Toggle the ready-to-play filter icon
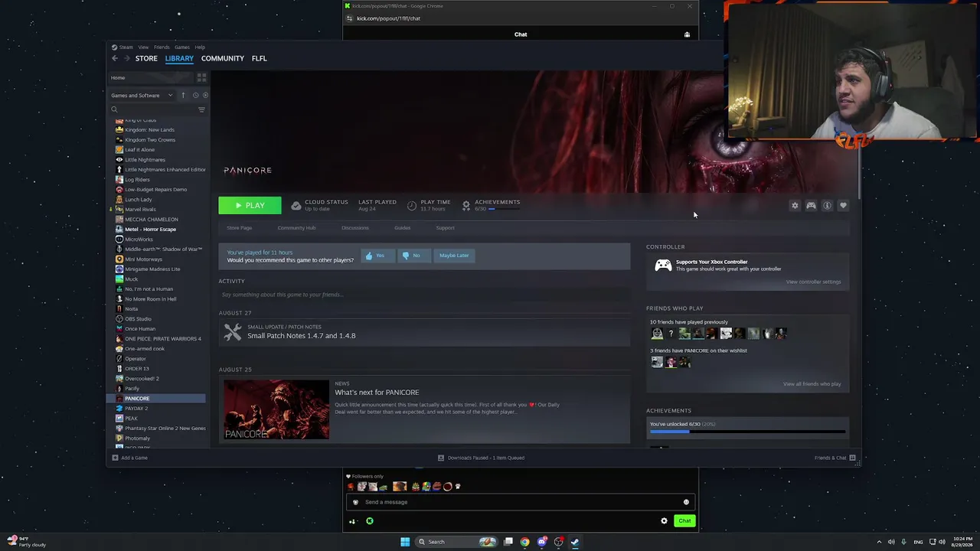Image resolution: width=980 pixels, height=551 pixels. (205, 96)
